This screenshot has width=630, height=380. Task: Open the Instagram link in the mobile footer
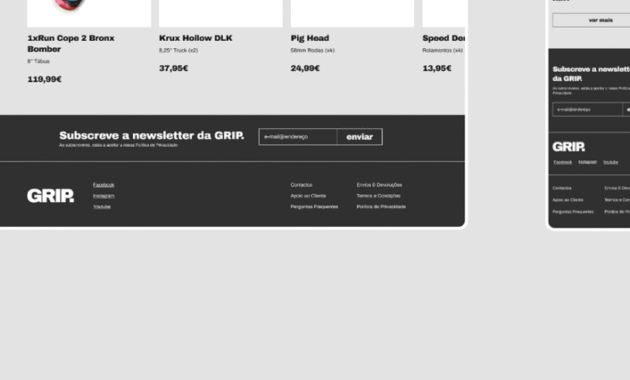(x=587, y=162)
